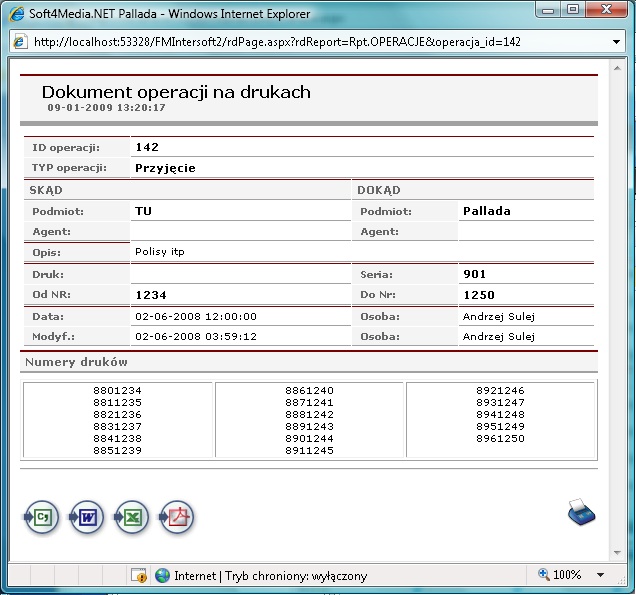This screenshot has height=595, width=636.
Task: Click the DOKĄD section header
Action: point(379,190)
